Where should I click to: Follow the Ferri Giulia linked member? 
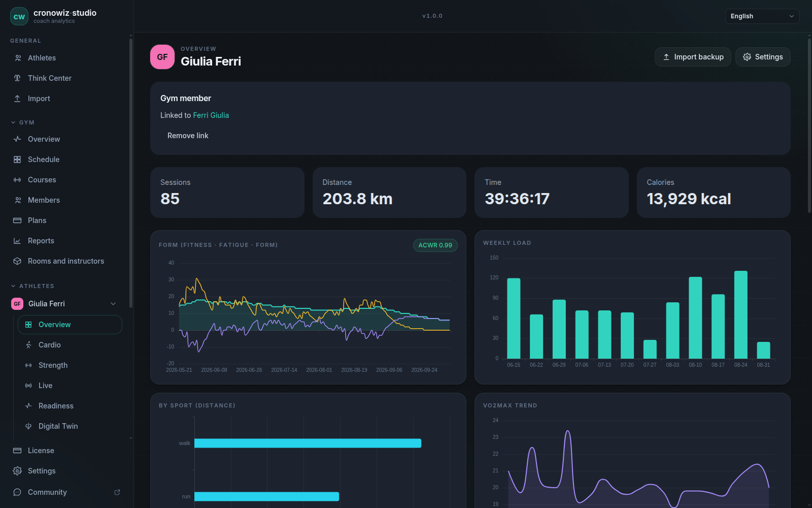click(211, 115)
